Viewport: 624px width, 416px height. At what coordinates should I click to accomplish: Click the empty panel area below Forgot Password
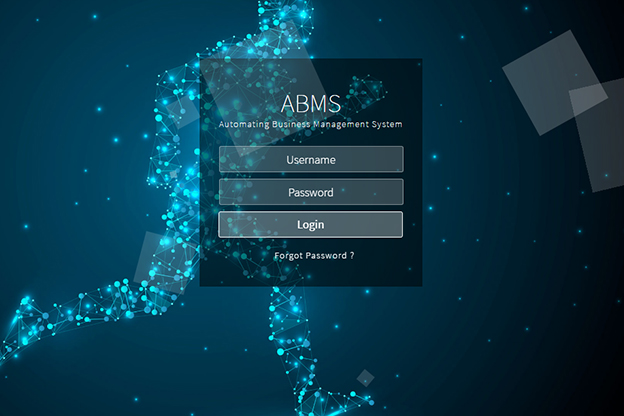(311, 275)
